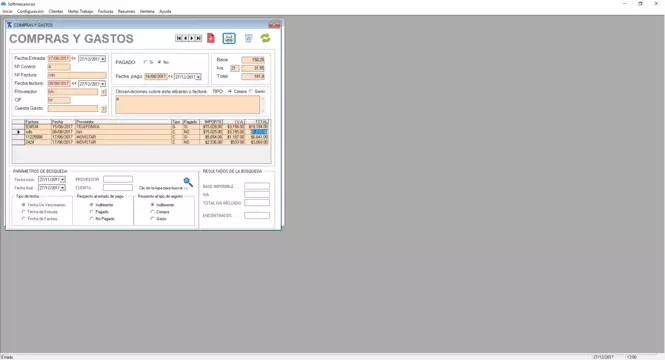Open the Fecha Entrada date dropdown
Image resolution: width=665 pixels, height=360 pixels.
pyautogui.click(x=103, y=59)
